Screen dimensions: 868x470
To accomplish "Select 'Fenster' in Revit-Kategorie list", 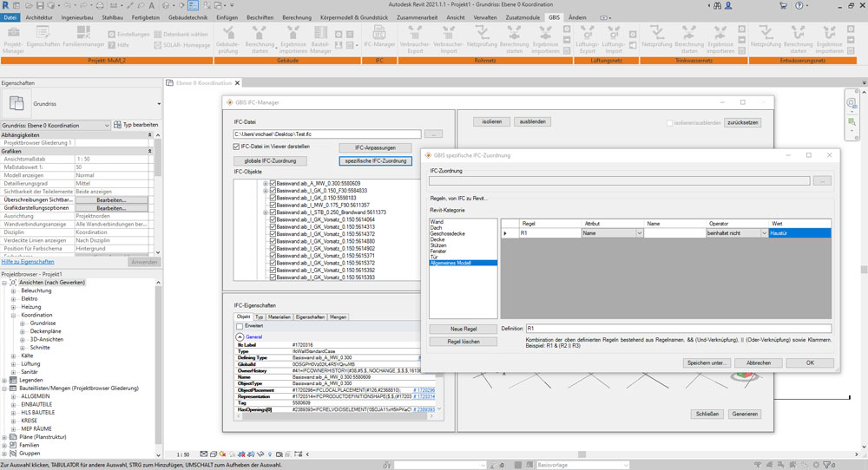I will [438, 251].
